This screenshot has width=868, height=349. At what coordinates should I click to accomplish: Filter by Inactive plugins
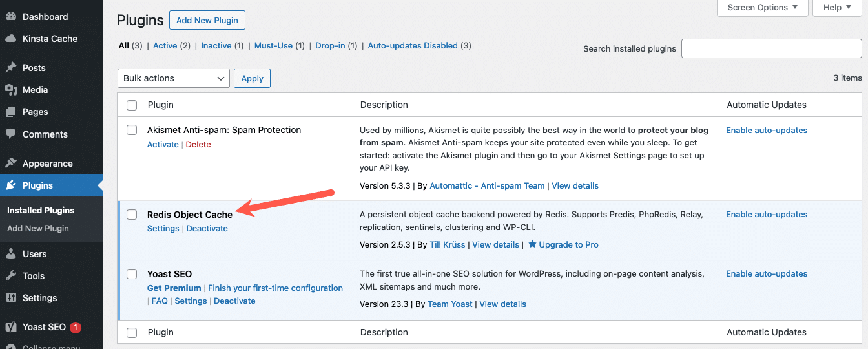click(x=216, y=46)
